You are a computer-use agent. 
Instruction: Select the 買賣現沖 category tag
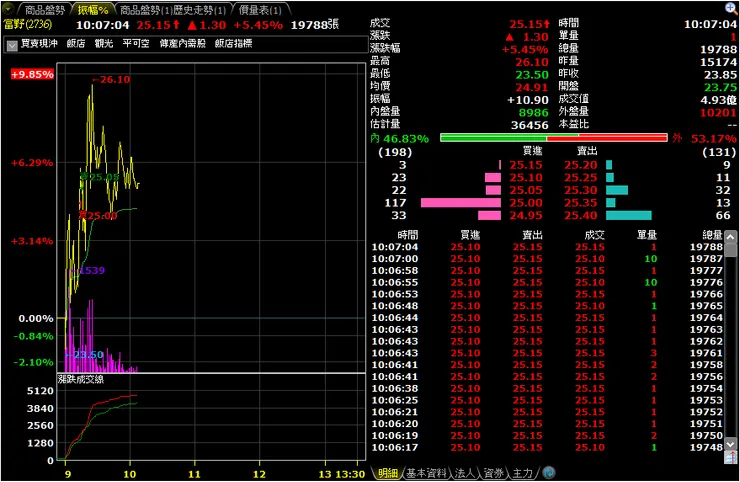(x=39, y=43)
